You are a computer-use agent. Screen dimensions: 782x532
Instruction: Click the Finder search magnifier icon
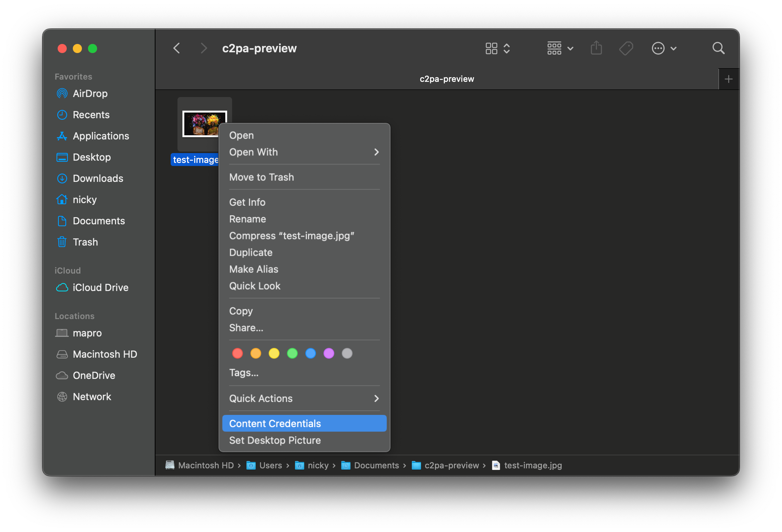click(x=718, y=49)
